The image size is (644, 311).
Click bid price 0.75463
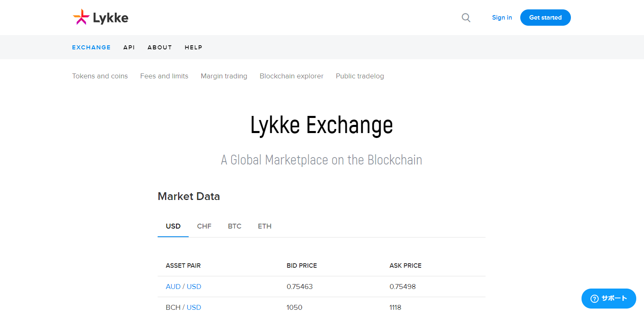(x=300, y=287)
